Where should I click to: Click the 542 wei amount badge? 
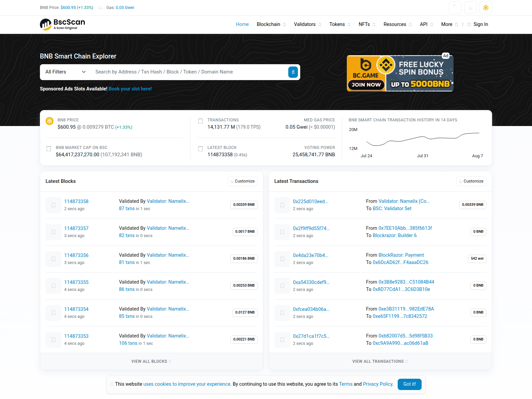tap(477, 259)
